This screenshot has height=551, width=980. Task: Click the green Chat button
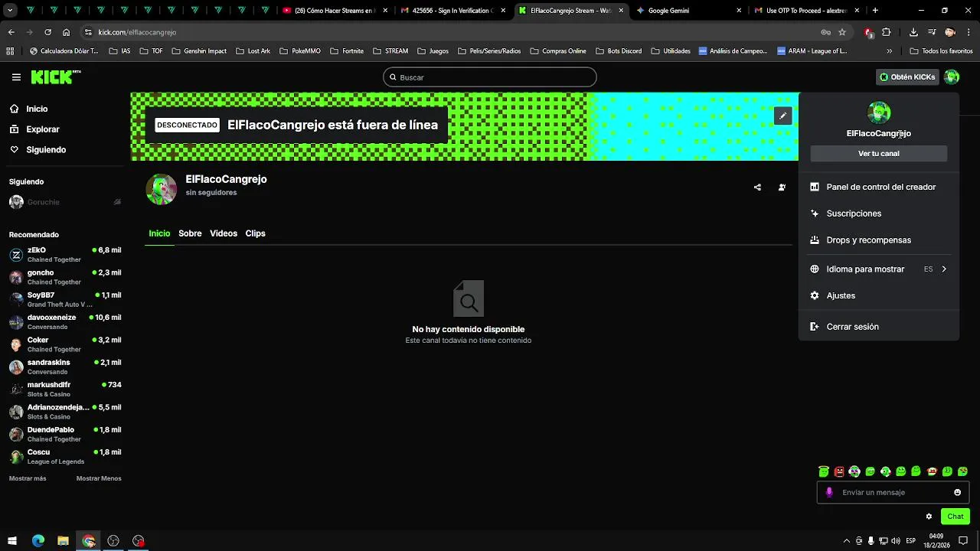[x=955, y=517]
